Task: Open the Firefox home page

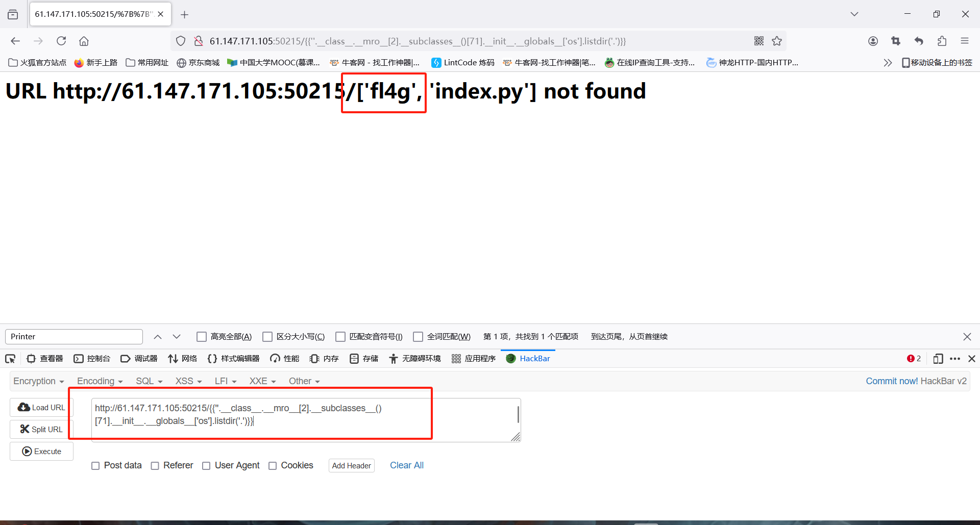Action: [x=84, y=41]
